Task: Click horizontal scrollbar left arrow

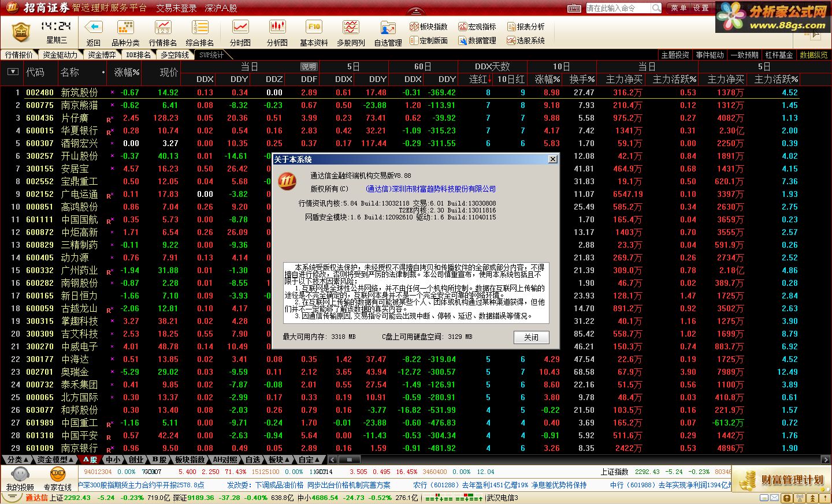Action: pyautogui.click(x=332, y=460)
